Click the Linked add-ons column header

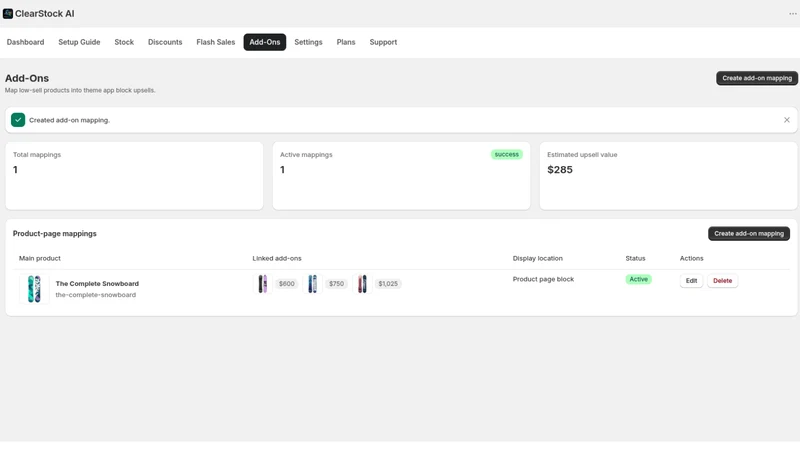(277, 258)
